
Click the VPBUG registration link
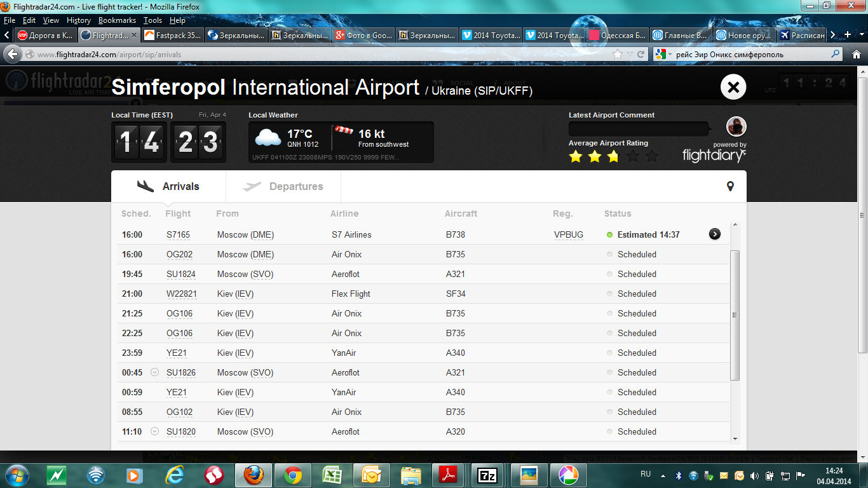point(568,234)
